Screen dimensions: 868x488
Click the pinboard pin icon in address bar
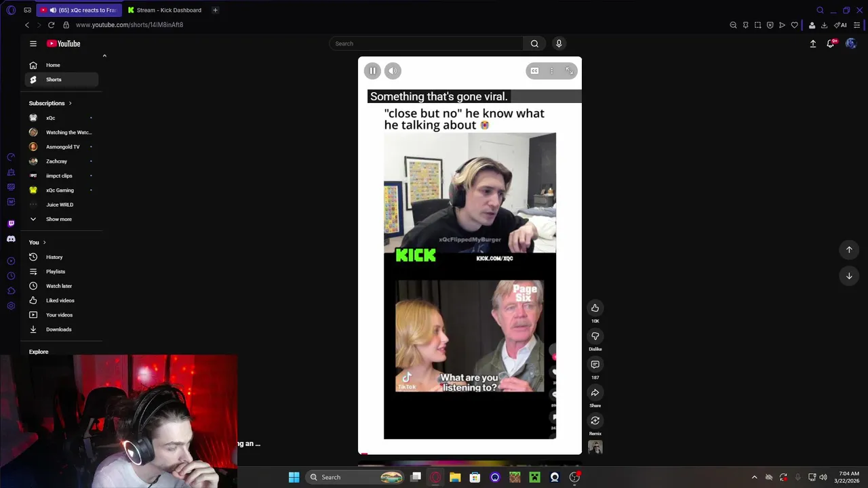pos(745,25)
